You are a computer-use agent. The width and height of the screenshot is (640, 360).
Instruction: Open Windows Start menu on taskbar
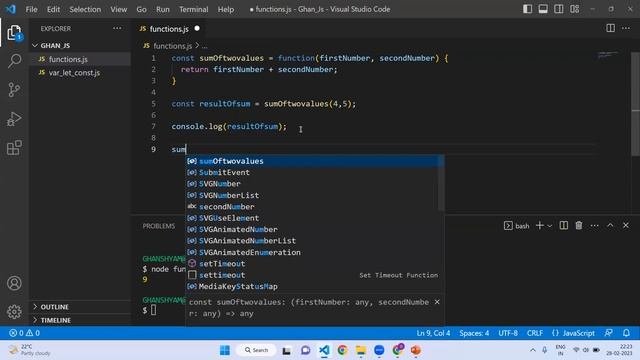(x=224, y=350)
